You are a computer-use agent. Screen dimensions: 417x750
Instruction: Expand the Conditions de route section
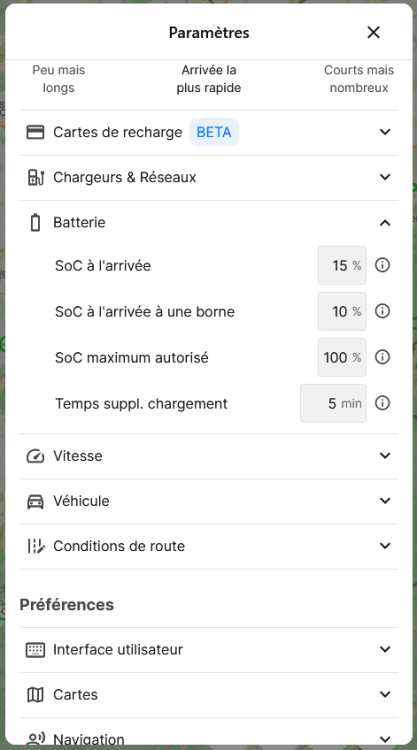pyautogui.click(x=385, y=546)
